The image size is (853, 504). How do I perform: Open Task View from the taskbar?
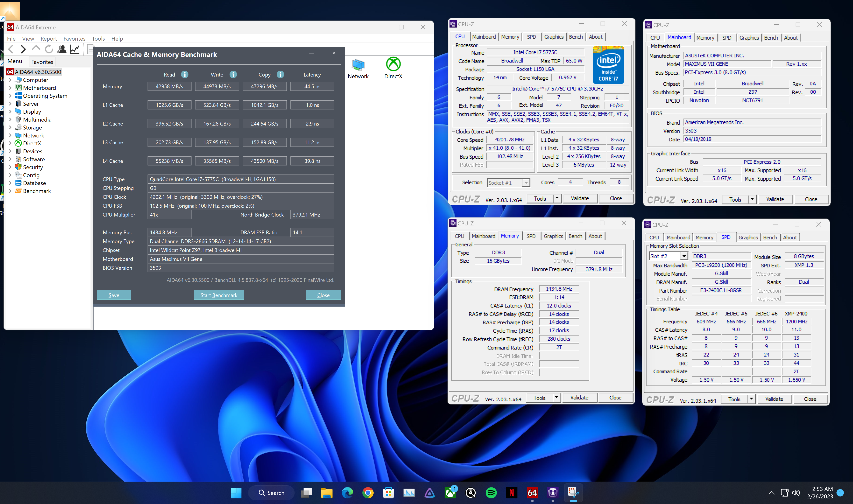[306, 493]
